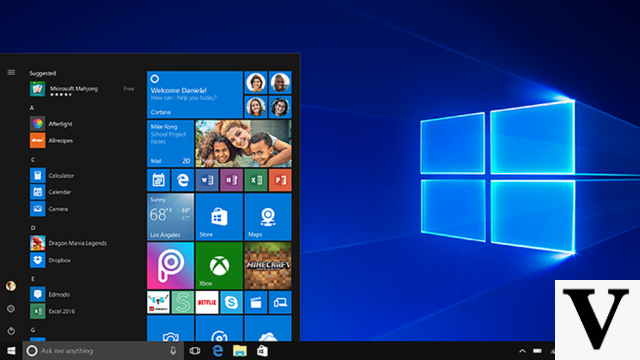Open the top-left contact photo tile
The width and height of the screenshot is (640, 360).
(x=256, y=82)
